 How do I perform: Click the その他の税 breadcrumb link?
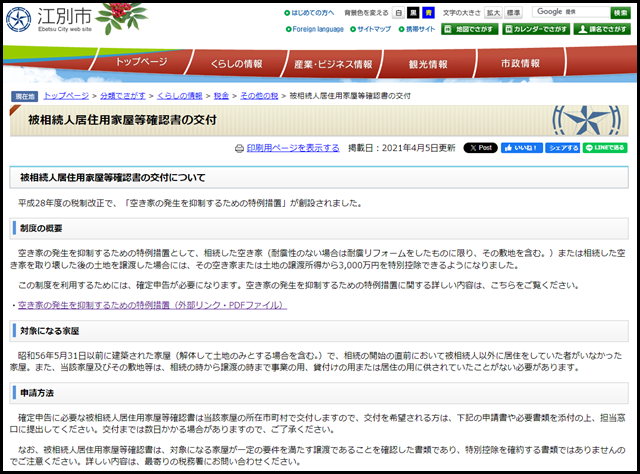(x=259, y=96)
